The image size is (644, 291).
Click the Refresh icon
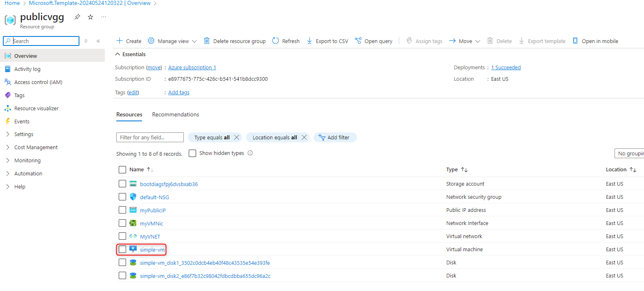(x=276, y=41)
